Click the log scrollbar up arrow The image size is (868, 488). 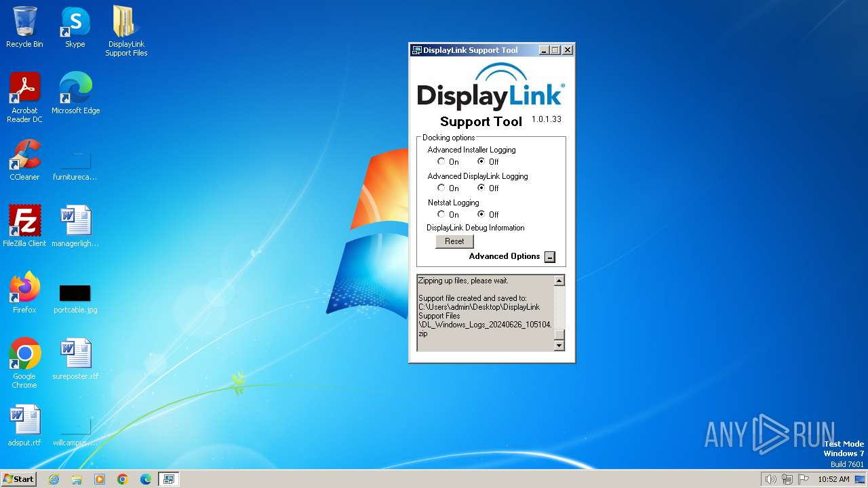559,281
